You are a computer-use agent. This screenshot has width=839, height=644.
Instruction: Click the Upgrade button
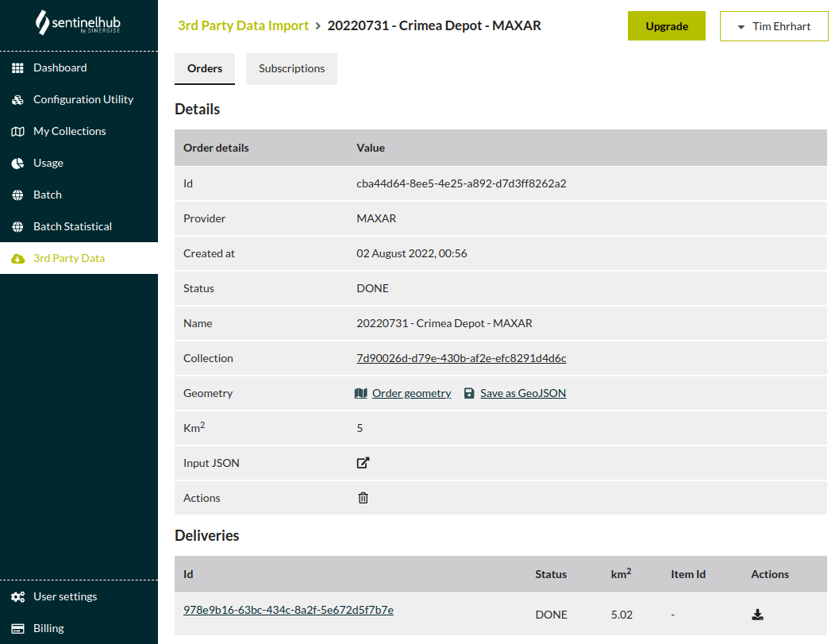pos(667,26)
